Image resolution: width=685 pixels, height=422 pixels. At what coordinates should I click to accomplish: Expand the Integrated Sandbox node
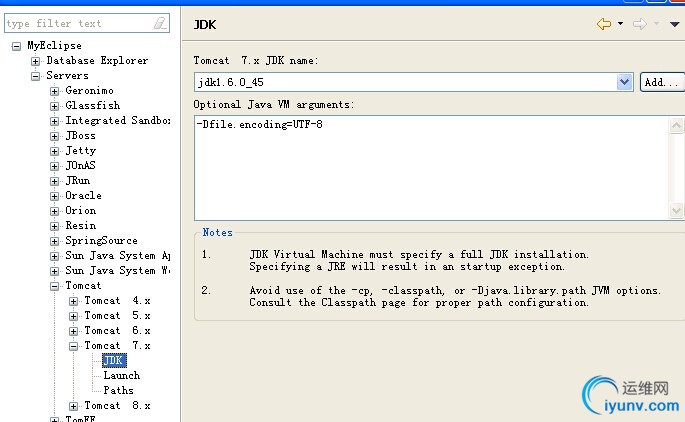tap(54, 121)
